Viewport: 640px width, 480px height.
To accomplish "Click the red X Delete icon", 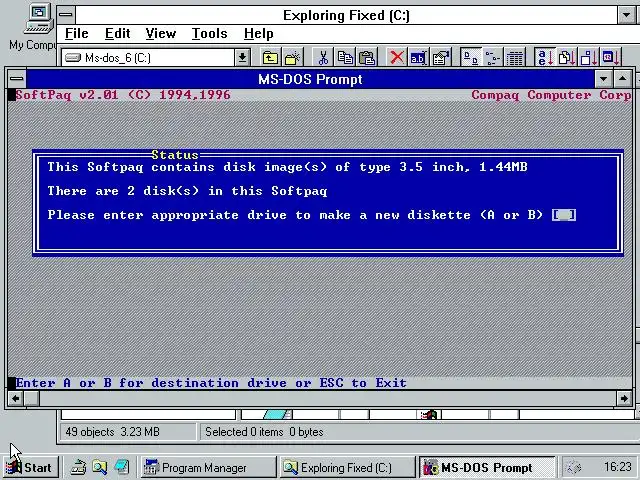I will pos(396,58).
